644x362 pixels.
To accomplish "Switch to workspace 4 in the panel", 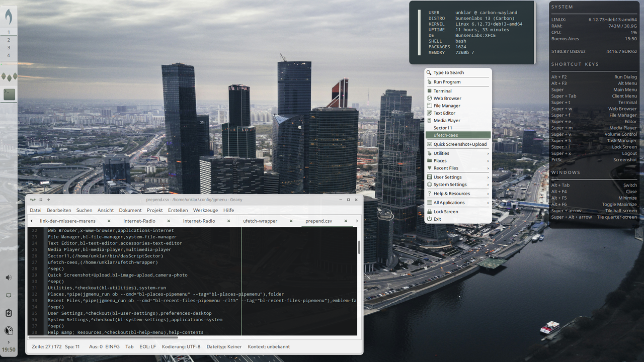I will [x=9, y=55].
